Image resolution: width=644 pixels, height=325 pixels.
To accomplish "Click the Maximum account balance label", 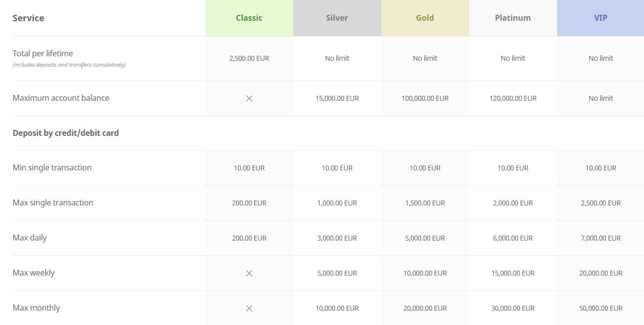I will tap(61, 98).
